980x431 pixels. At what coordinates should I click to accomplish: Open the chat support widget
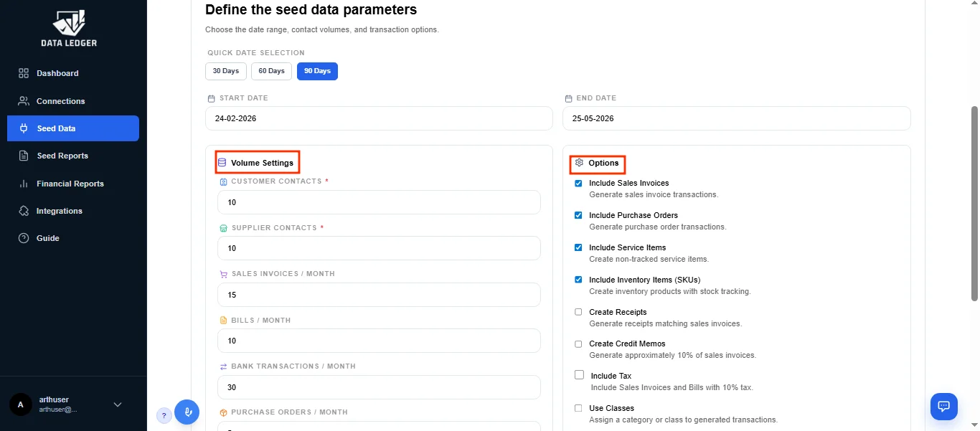click(944, 407)
